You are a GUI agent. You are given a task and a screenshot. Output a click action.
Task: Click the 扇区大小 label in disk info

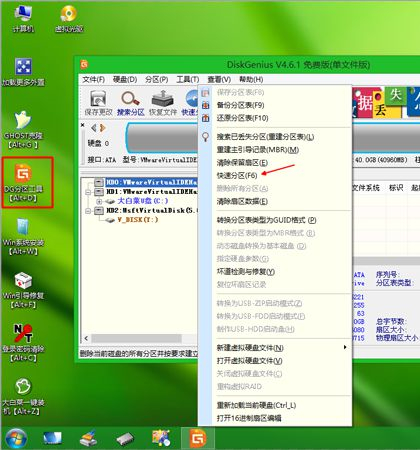tap(390, 330)
